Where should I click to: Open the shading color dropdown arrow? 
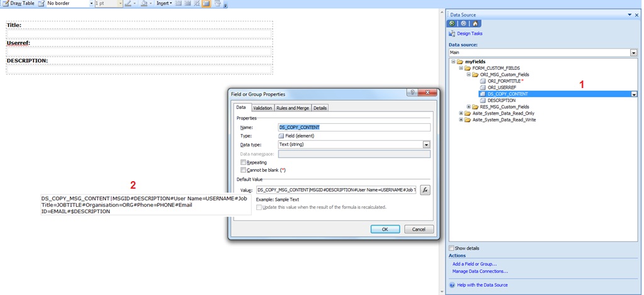click(151, 3)
